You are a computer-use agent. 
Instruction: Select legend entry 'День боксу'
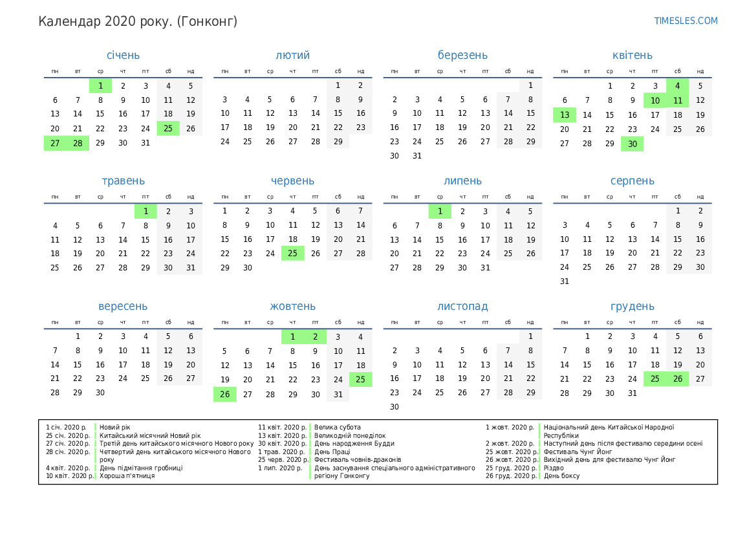562,475
